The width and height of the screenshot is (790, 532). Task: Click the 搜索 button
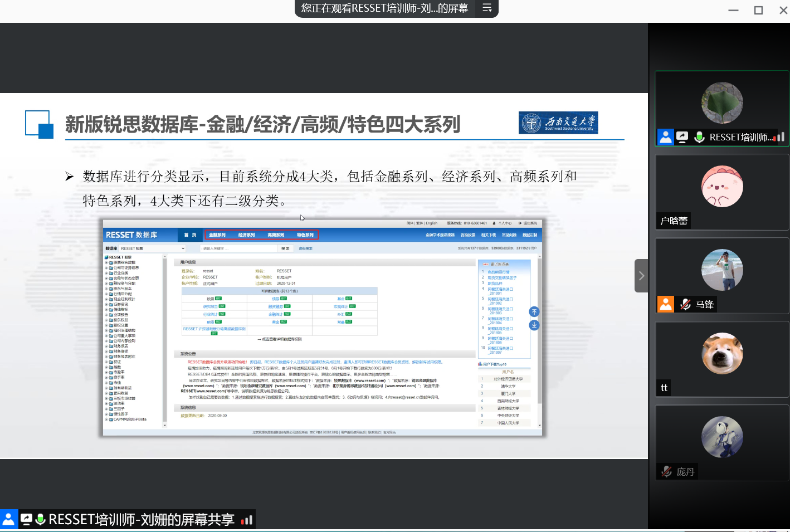pyautogui.click(x=285, y=248)
